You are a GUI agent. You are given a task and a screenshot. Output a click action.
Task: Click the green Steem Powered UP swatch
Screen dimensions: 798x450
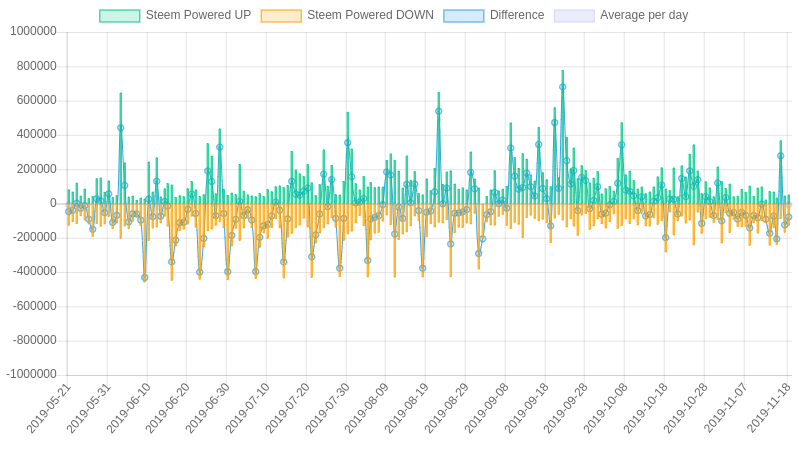[120, 16]
